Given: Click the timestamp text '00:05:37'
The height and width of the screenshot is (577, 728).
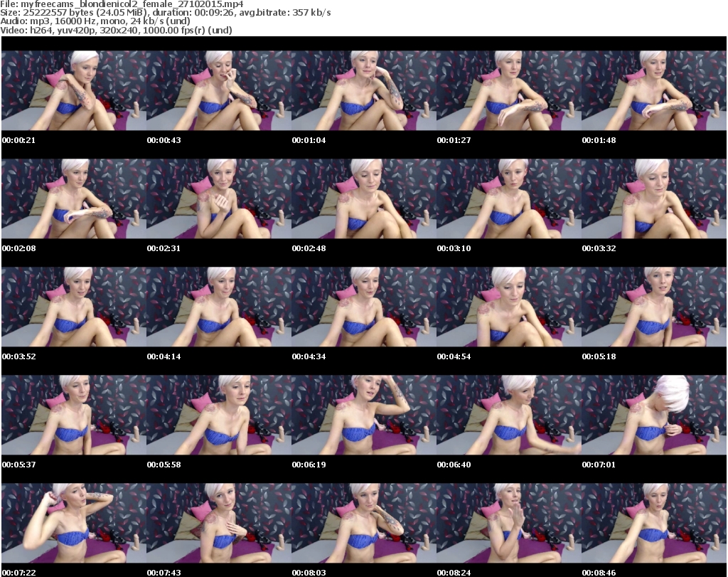Looking at the screenshot, I should (18, 465).
